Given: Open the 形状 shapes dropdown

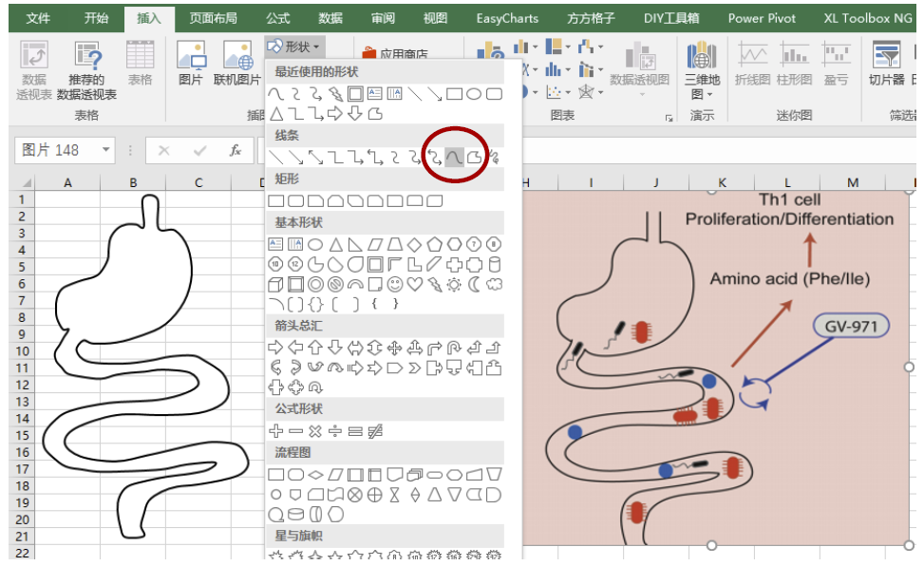Looking at the screenshot, I should coord(294,46).
